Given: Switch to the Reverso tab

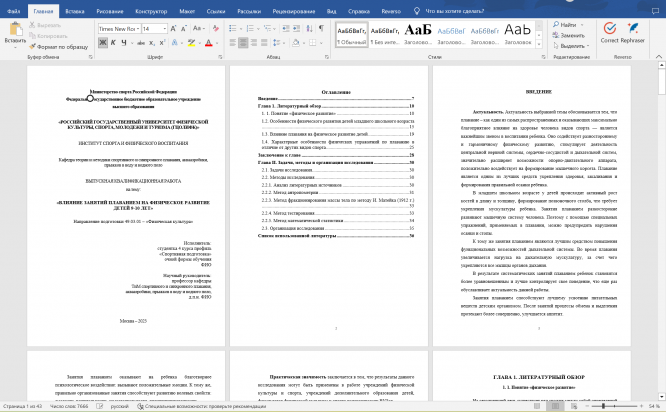Looking at the screenshot, I should coord(391,11).
